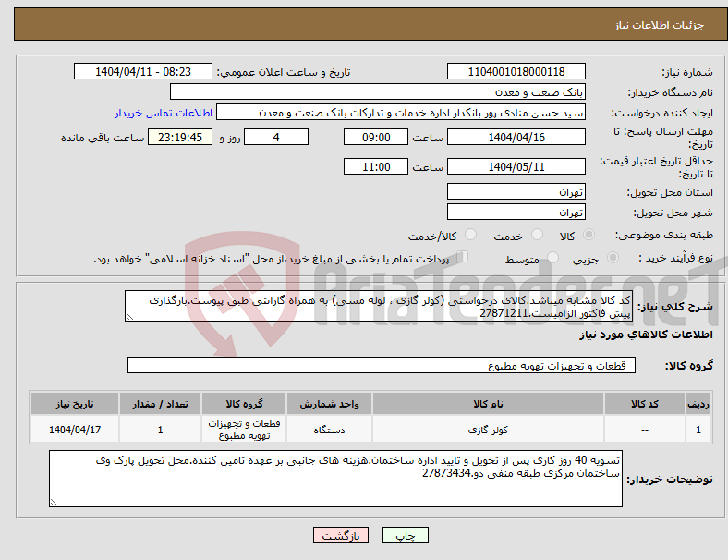
Task: Click the response deadline date 1404/04/16
Action: point(516,137)
